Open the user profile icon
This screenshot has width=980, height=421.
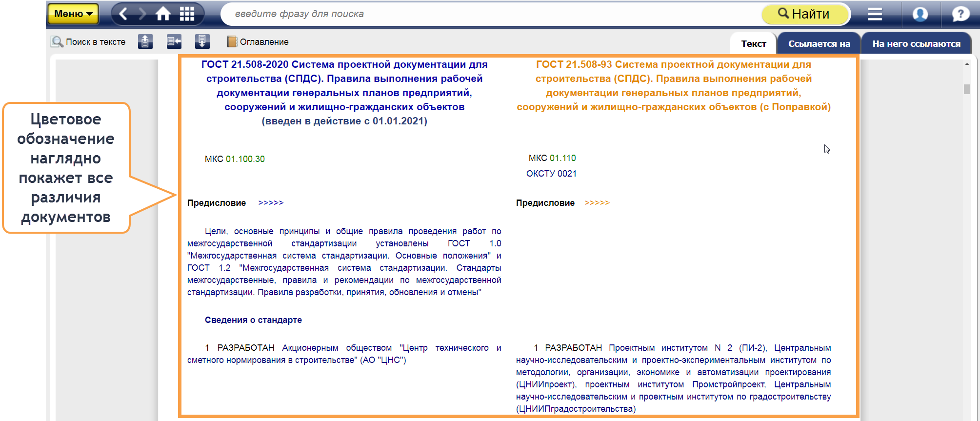pos(920,14)
